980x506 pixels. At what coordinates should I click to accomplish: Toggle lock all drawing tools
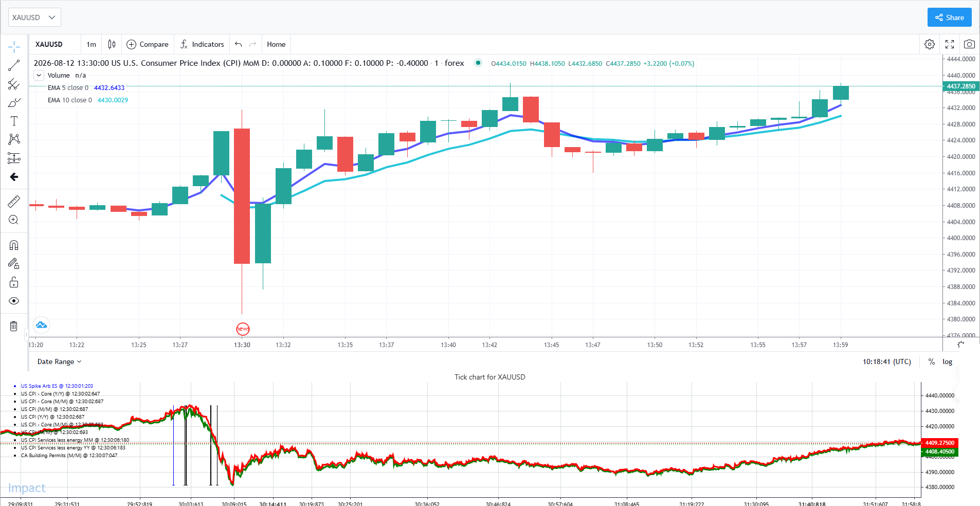point(14,282)
